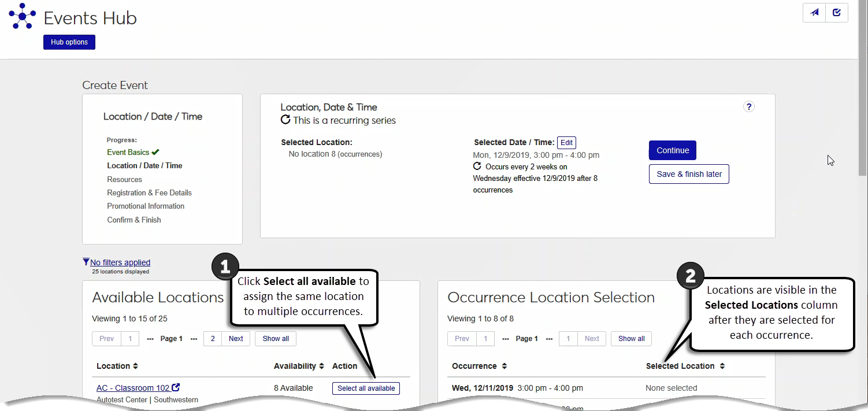The image size is (868, 411).
Task: Click the Continue button
Action: (x=672, y=150)
